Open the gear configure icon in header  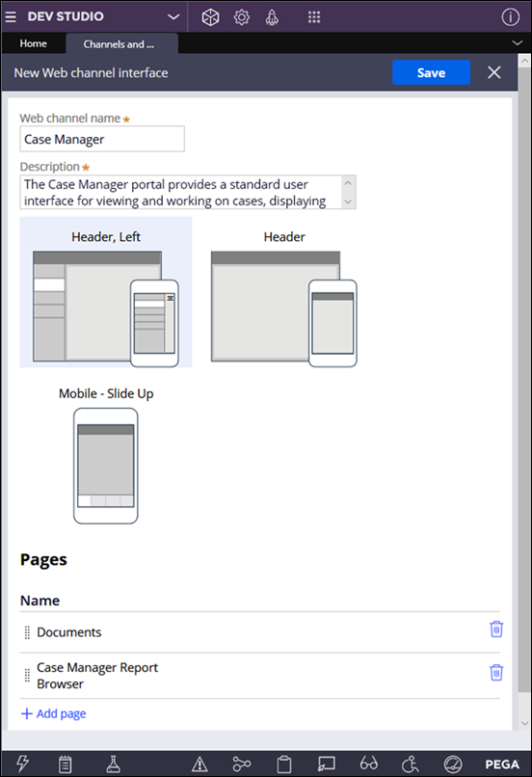tap(241, 17)
